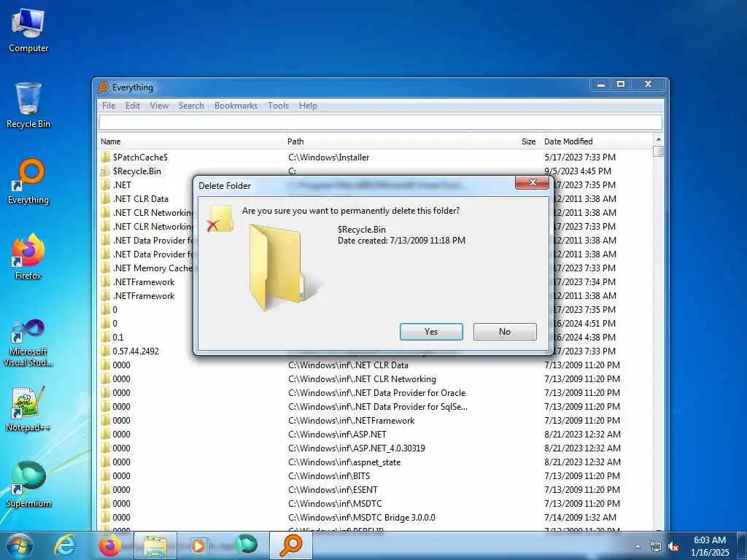Sort results by the Name column header
This screenshot has height=560, width=747.
[x=192, y=141]
